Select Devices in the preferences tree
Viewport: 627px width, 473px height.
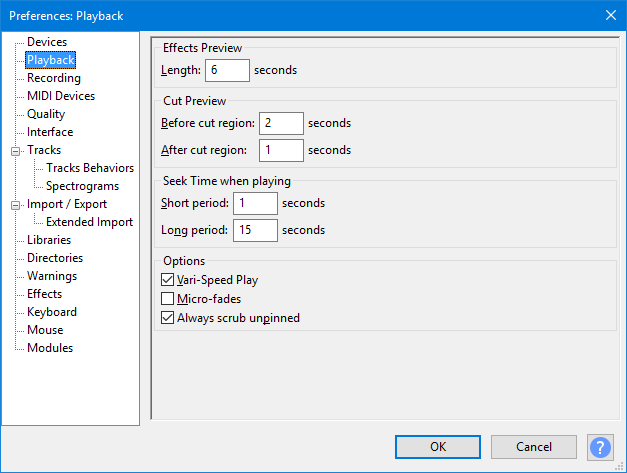(x=47, y=42)
